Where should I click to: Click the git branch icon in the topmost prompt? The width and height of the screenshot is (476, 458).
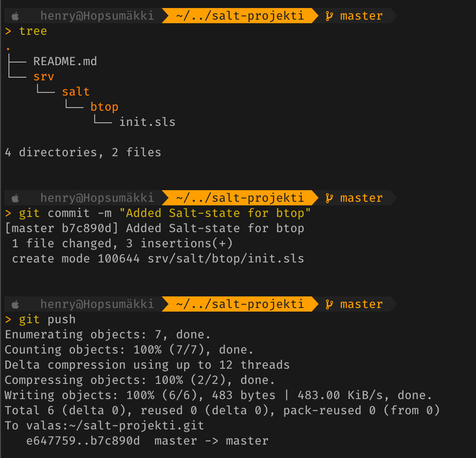pos(329,17)
